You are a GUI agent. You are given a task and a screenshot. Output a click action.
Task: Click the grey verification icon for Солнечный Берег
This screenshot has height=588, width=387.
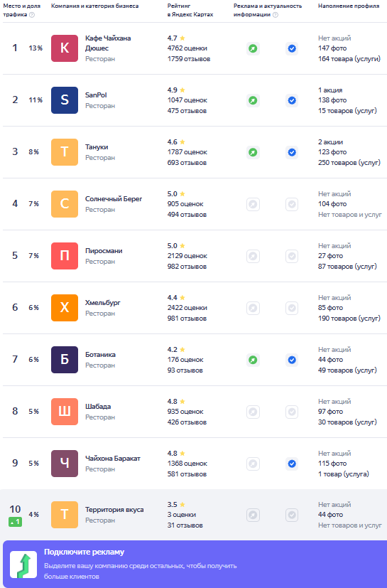coord(292,204)
